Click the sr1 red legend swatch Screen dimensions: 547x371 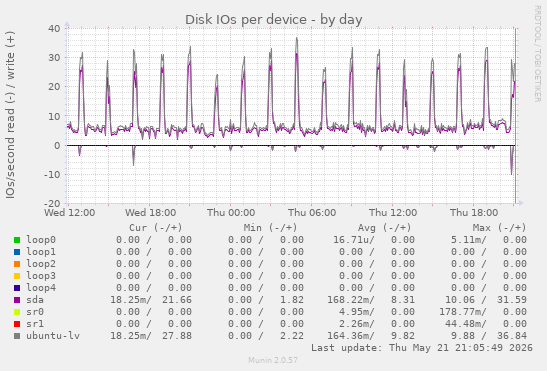[17, 324]
